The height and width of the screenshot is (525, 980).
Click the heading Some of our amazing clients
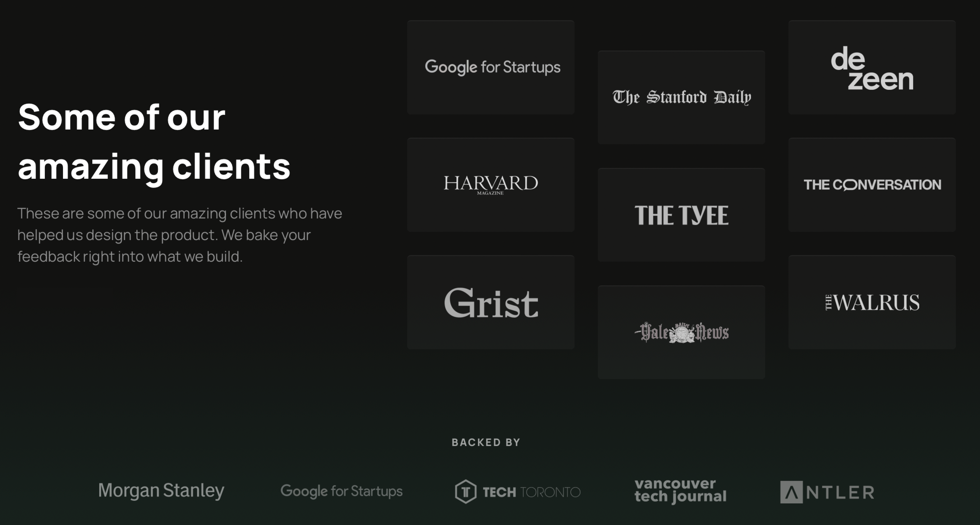[154, 141]
